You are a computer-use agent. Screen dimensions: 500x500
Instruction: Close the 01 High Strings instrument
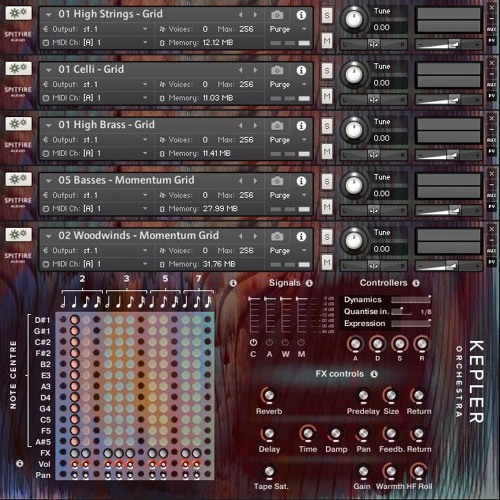pos(492,7)
